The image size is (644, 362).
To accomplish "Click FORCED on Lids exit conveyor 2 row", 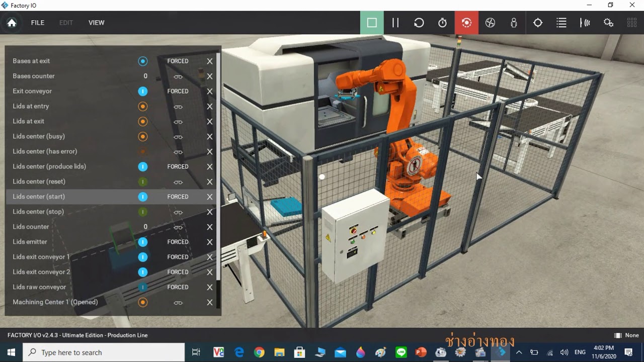I will (x=178, y=272).
